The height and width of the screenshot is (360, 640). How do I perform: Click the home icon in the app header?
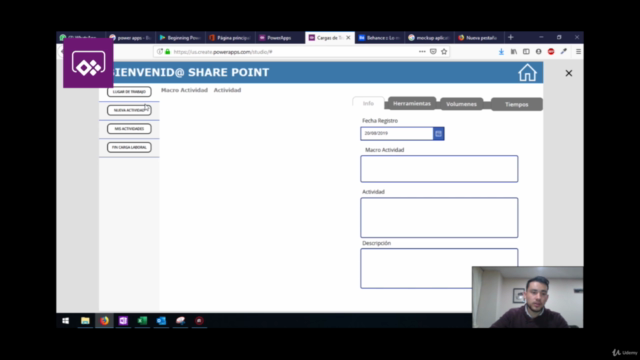coord(527,73)
